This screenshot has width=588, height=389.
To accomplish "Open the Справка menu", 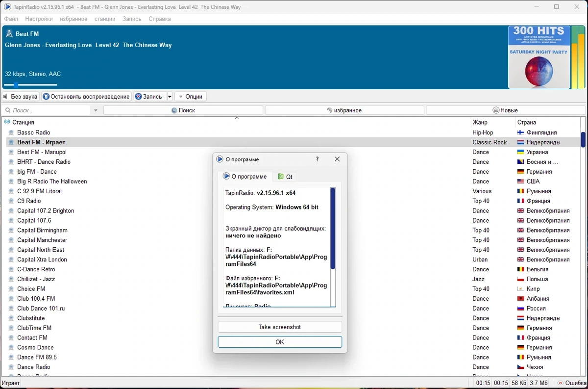I will pyautogui.click(x=159, y=19).
